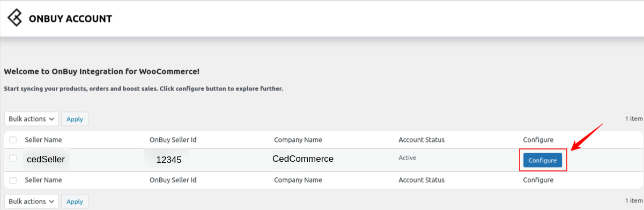Tick the select-all checkbox in footer row
This screenshot has height=210, width=644.
tap(13, 181)
